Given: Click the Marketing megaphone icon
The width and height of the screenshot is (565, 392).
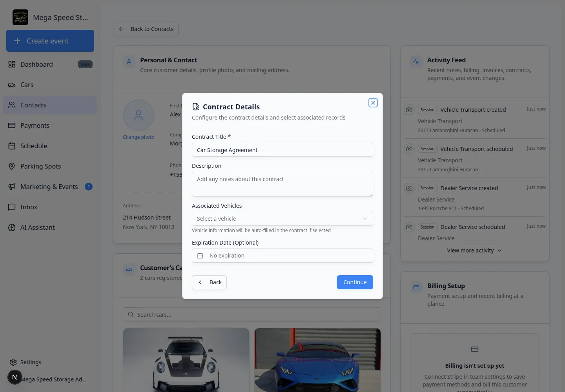Looking at the screenshot, I should pos(12,187).
